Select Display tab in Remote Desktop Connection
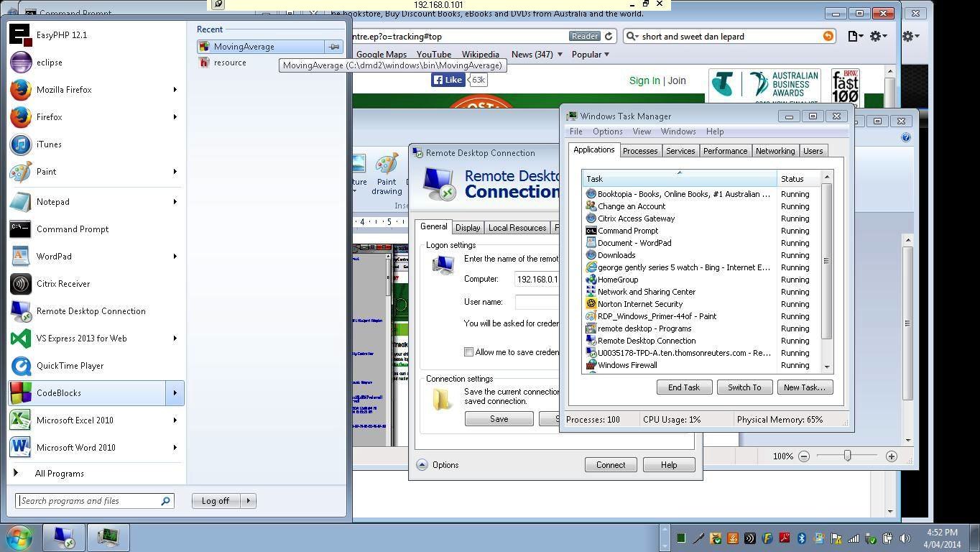Screen dimensions: 980x552 point(467,228)
